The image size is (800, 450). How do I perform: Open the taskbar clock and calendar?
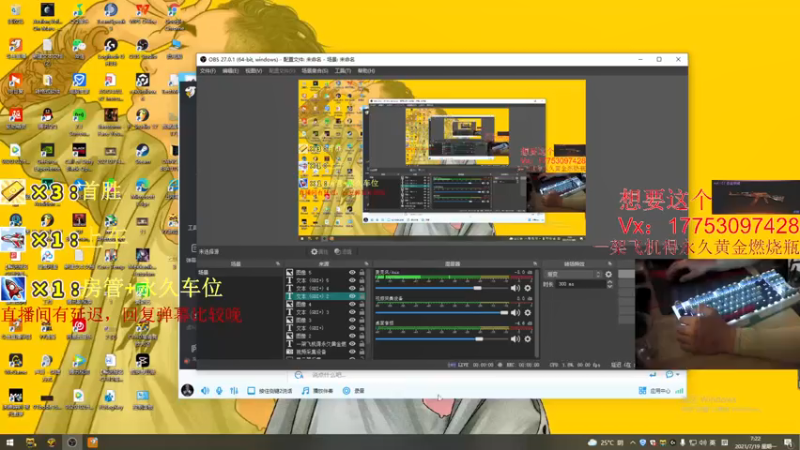756,442
